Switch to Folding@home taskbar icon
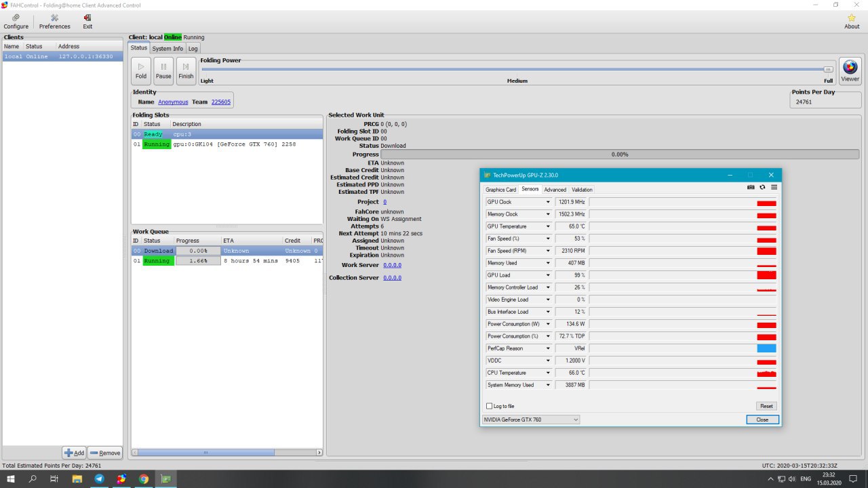The image size is (868, 488). 121,479
